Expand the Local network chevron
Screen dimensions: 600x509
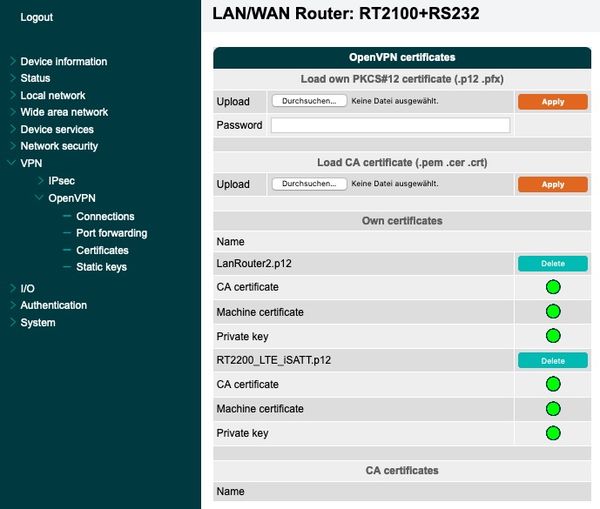(13, 95)
